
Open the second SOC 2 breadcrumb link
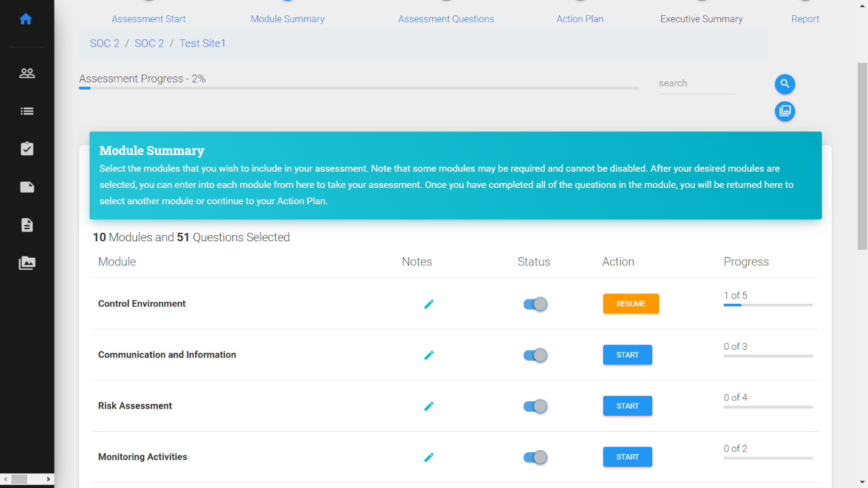(x=149, y=44)
